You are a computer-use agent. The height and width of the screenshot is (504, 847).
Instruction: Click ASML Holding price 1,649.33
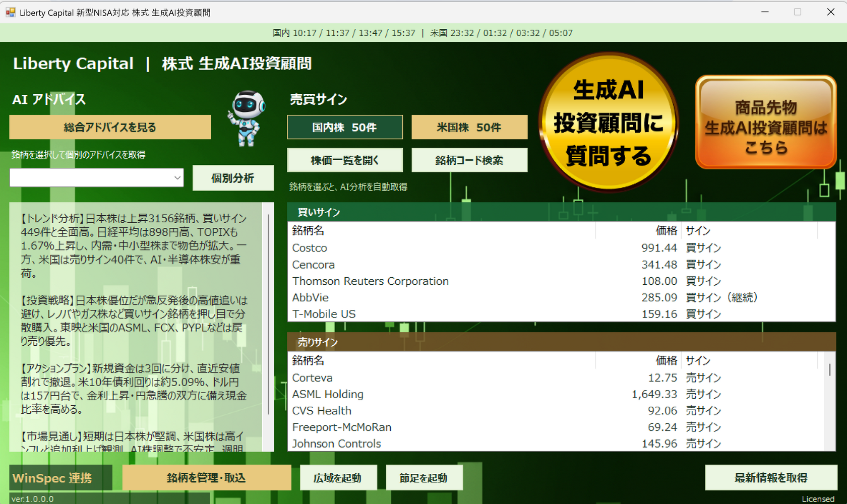[654, 394]
